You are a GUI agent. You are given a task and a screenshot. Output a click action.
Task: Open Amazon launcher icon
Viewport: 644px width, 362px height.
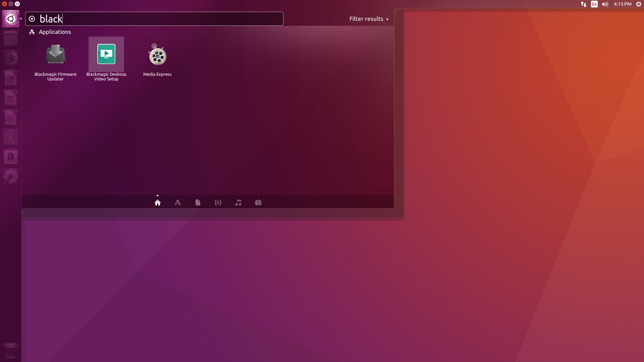[11, 157]
